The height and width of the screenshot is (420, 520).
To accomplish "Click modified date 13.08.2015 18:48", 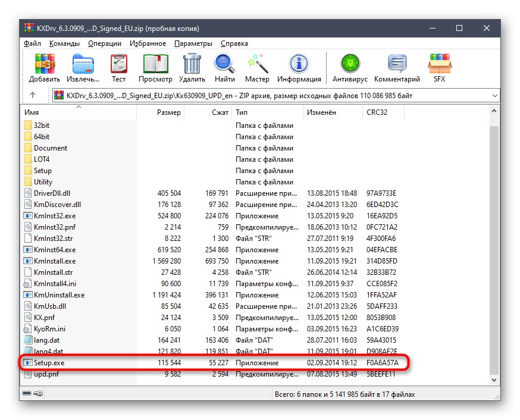I will pyautogui.click(x=332, y=193).
